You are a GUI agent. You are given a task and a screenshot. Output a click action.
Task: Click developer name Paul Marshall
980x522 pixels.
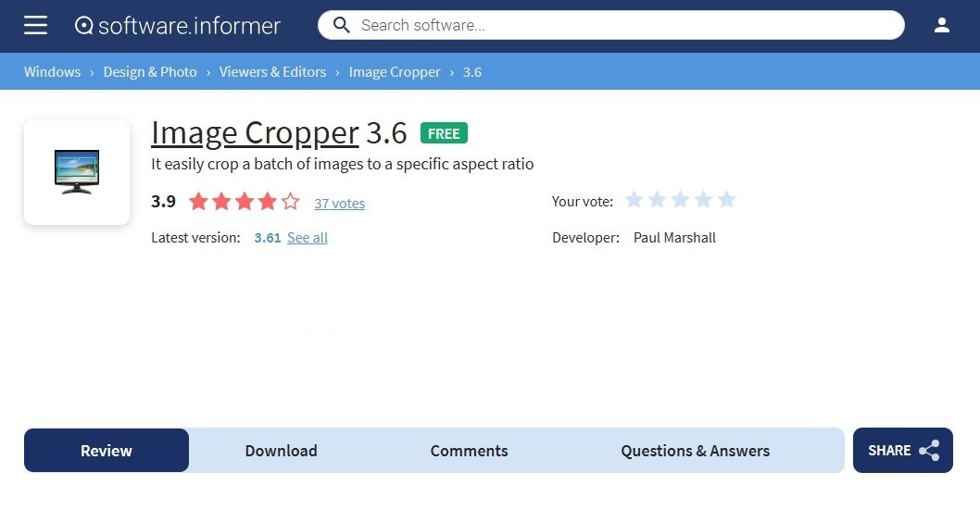point(674,238)
